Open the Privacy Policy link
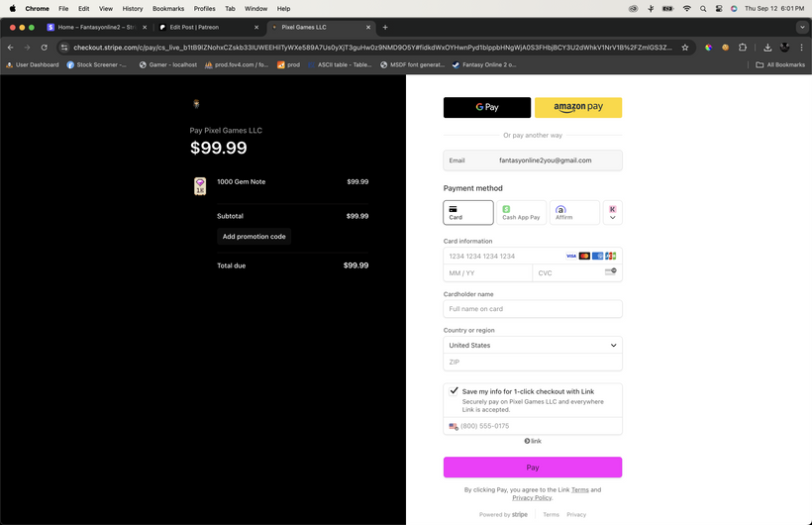The image size is (812, 525). pyautogui.click(x=532, y=498)
